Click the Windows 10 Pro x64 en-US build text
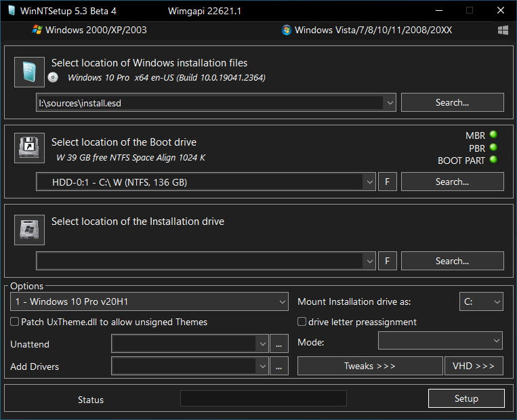 tap(167, 78)
